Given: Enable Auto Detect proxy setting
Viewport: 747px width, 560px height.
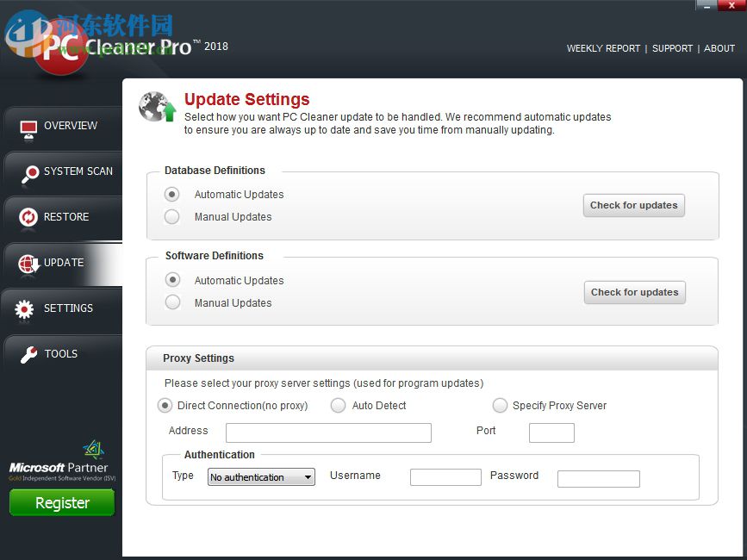Looking at the screenshot, I should pyautogui.click(x=338, y=405).
